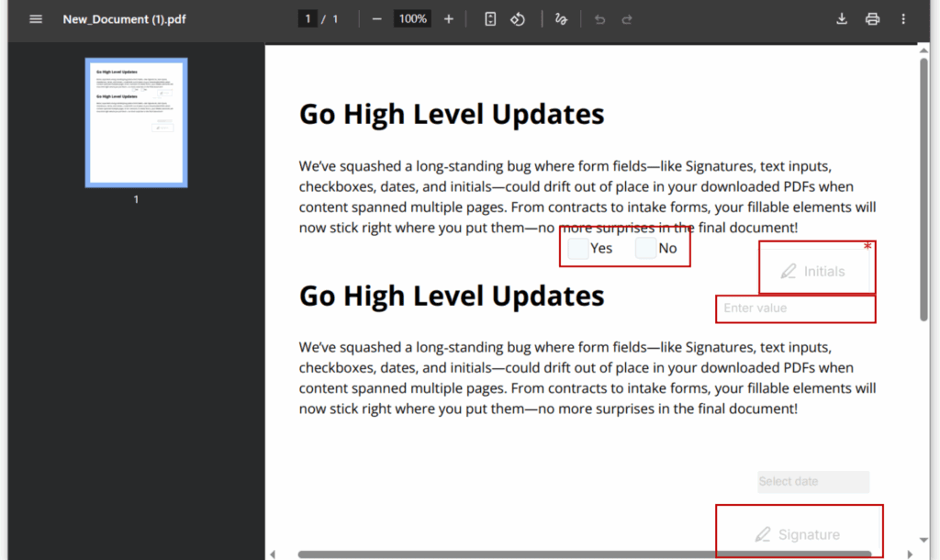The height and width of the screenshot is (560, 940).
Task: Click the vertical scrollbar thumb
Action: (x=923, y=189)
